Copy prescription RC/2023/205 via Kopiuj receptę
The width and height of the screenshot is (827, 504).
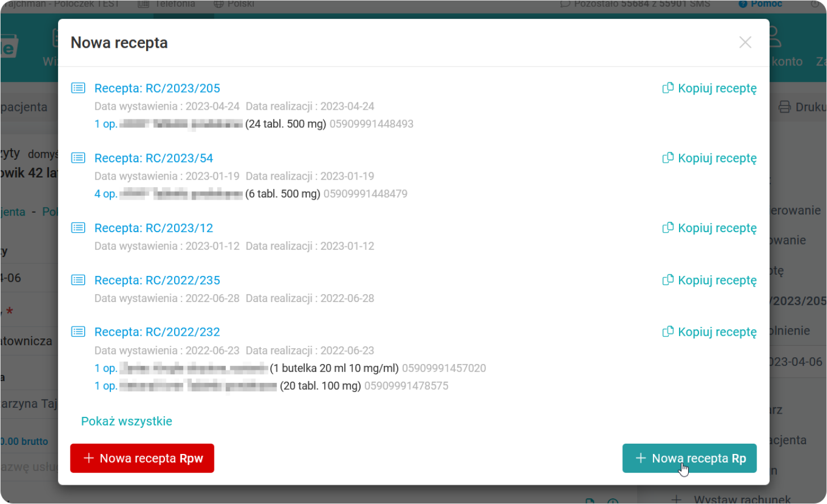point(709,88)
